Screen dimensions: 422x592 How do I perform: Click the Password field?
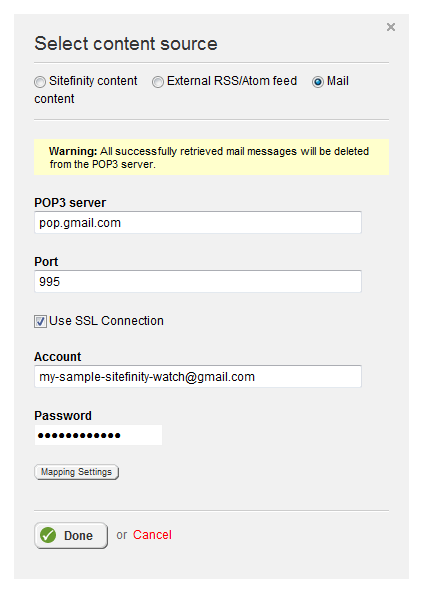pyautogui.click(x=98, y=435)
